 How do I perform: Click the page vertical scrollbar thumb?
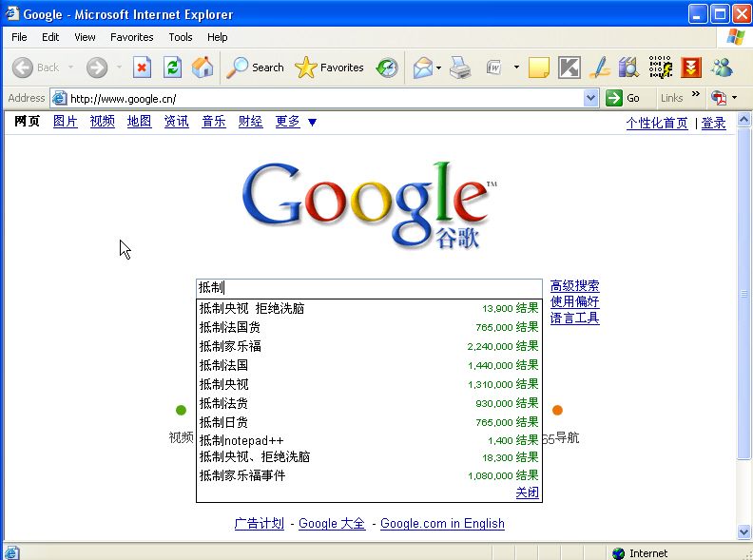pyautogui.click(x=743, y=294)
